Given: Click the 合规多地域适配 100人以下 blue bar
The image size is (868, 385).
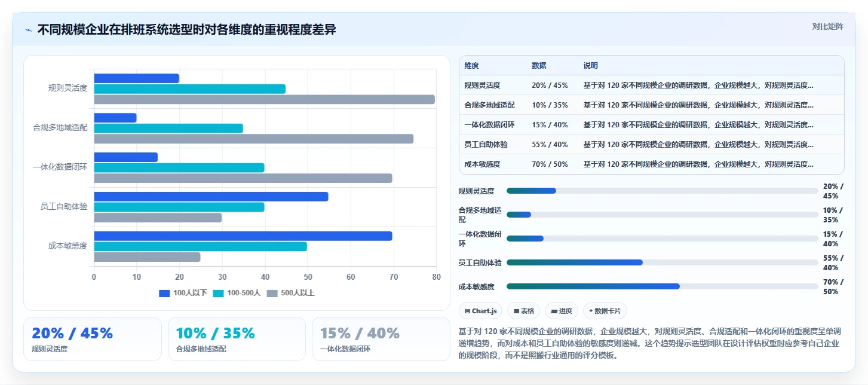Looking at the screenshot, I should click(115, 118).
